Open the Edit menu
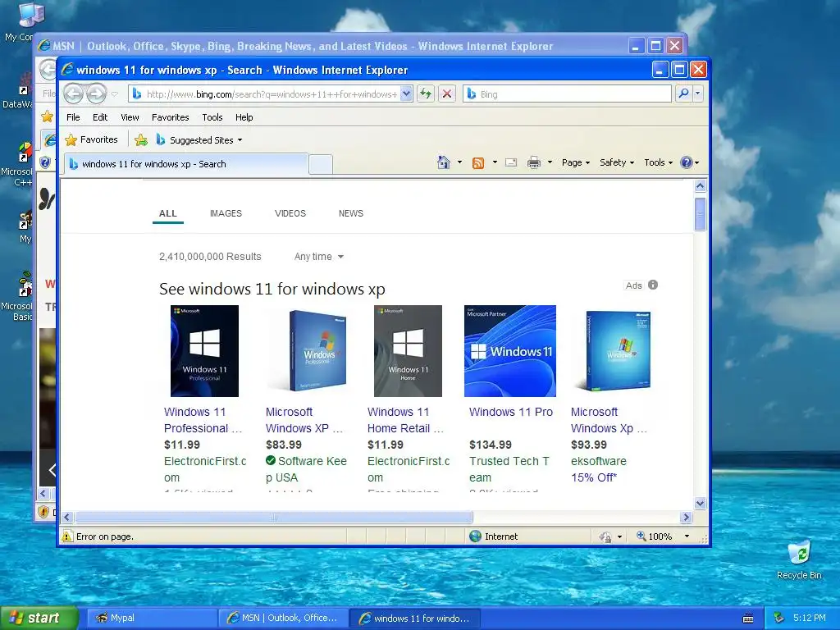Viewport: 840px width, 630px height. point(100,117)
